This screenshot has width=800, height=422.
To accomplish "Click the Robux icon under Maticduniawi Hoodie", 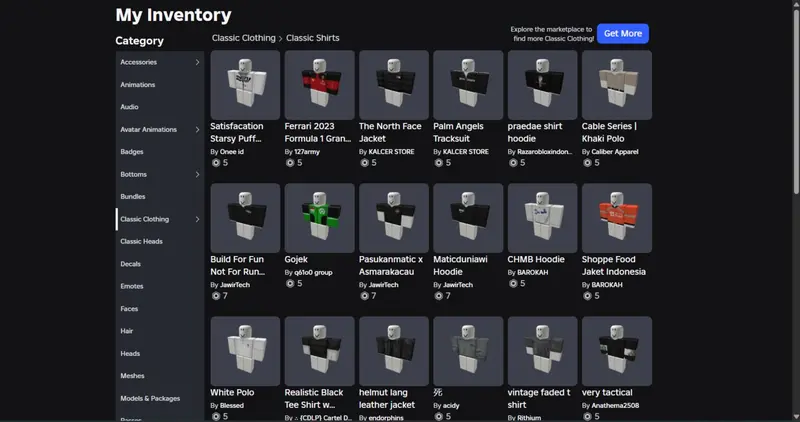I will [x=438, y=296].
